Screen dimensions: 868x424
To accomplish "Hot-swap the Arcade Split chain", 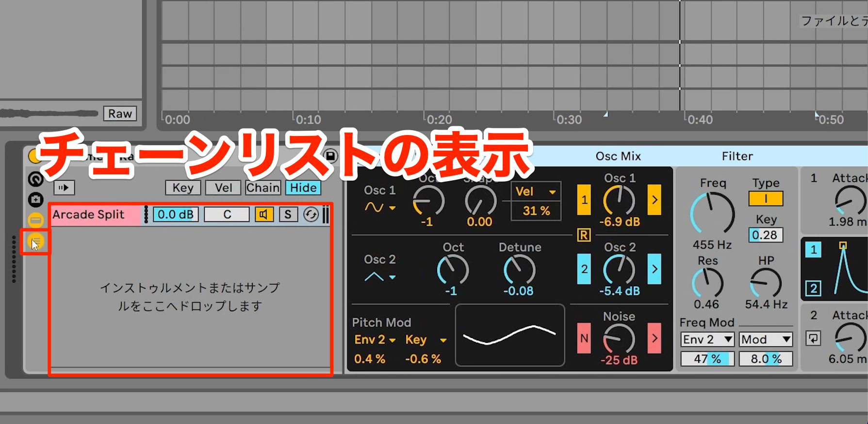I will [x=311, y=214].
